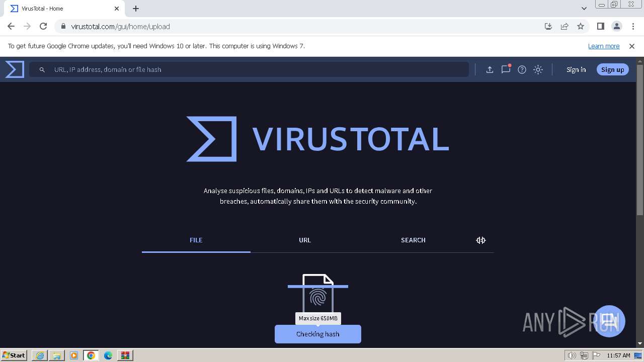Open the API integration icon tab

(480, 240)
